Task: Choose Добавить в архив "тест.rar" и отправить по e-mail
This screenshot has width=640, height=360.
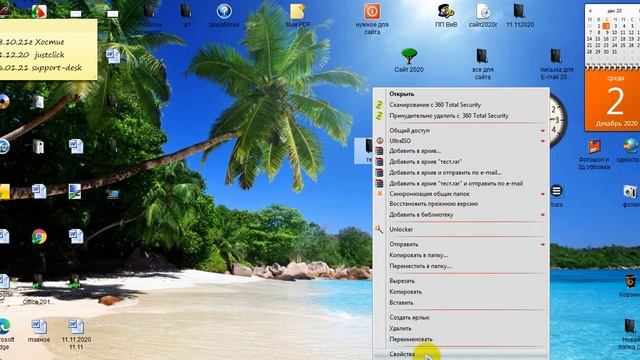Action: [456, 184]
